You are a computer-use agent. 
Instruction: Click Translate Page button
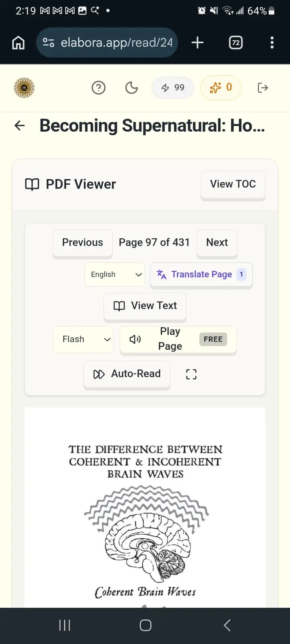201,275
